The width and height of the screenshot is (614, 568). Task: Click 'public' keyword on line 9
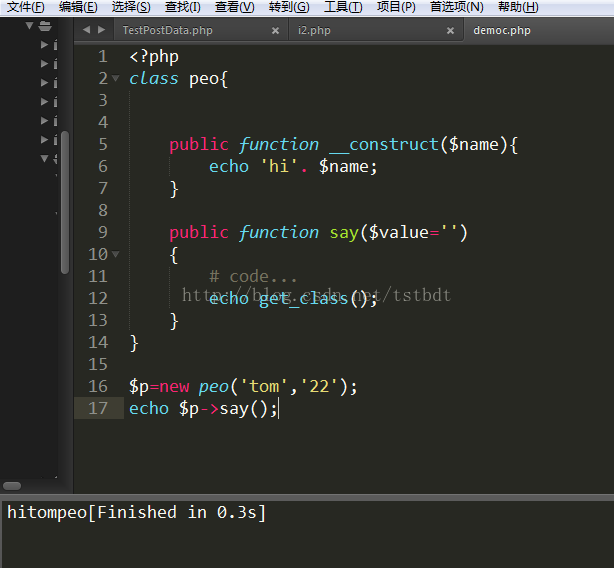coord(199,233)
